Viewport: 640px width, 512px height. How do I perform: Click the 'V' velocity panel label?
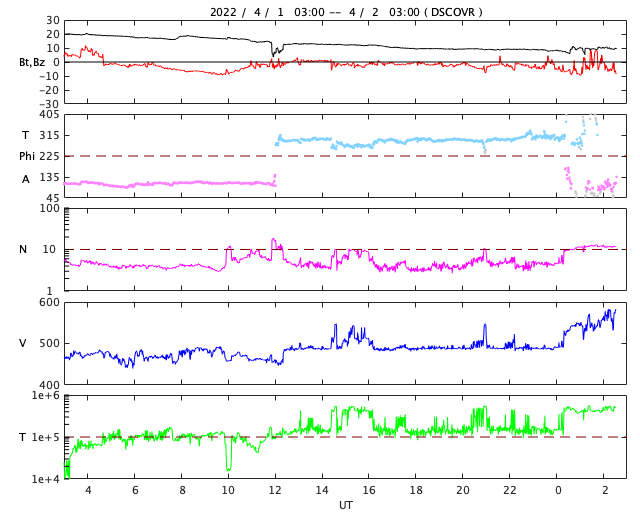(x=23, y=343)
